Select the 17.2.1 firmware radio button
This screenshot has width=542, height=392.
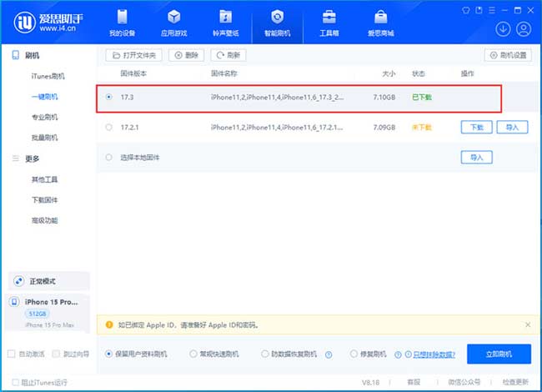pyautogui.click(x=109, y=128)
